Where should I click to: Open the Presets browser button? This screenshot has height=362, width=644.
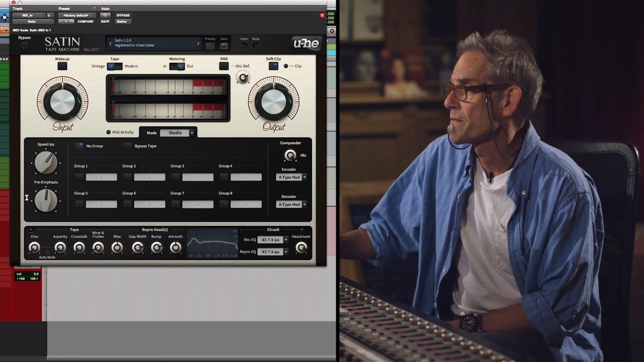210,46
